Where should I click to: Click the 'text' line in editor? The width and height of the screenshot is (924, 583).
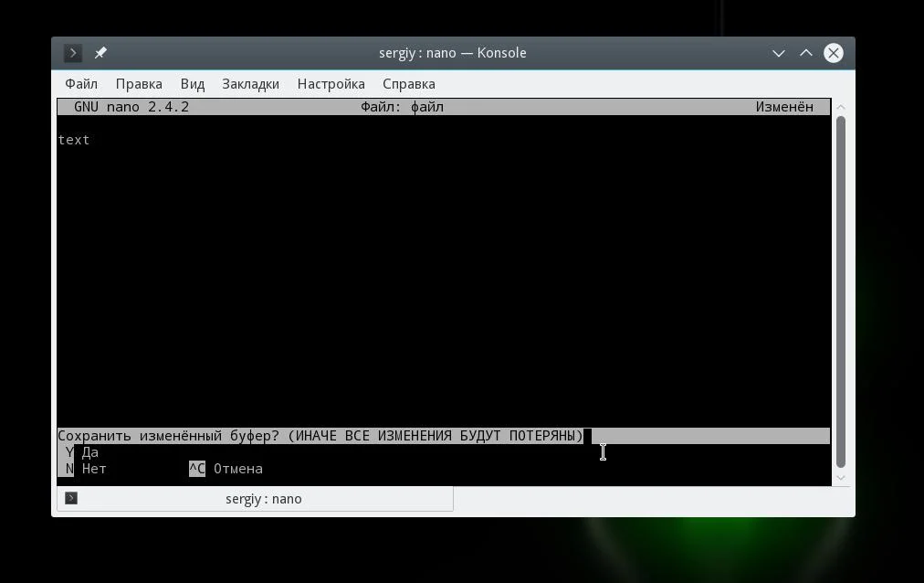(74, 140)
